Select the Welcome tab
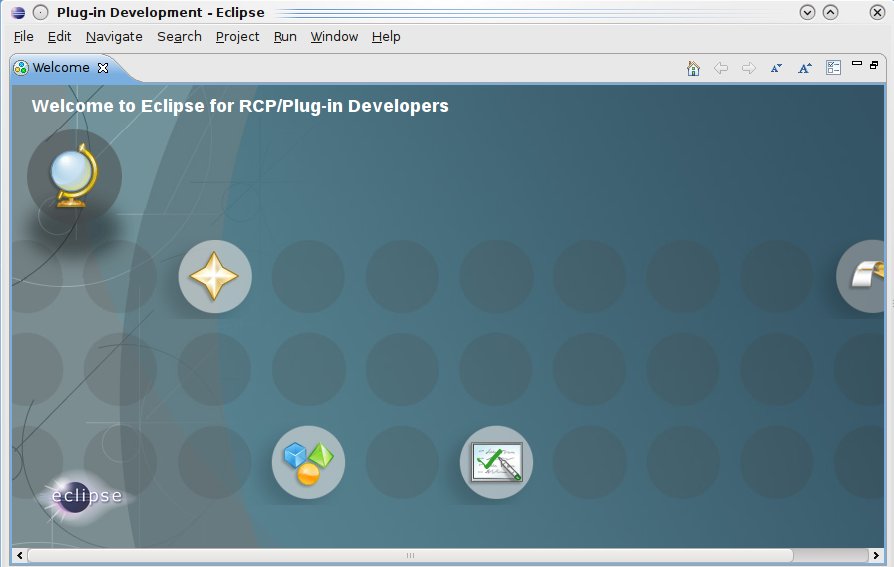This screenshot has width=894, height=567. click(61, 68)
